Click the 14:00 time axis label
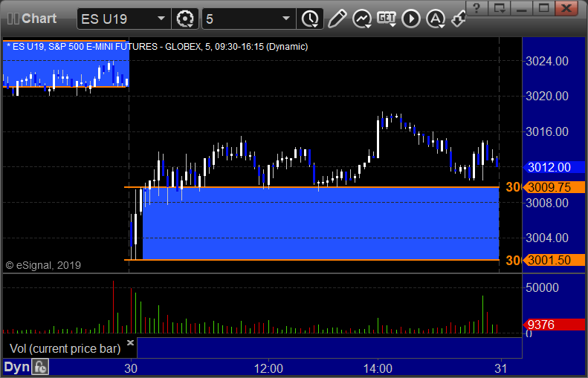 pyautogui.click(x=378, y=368)
